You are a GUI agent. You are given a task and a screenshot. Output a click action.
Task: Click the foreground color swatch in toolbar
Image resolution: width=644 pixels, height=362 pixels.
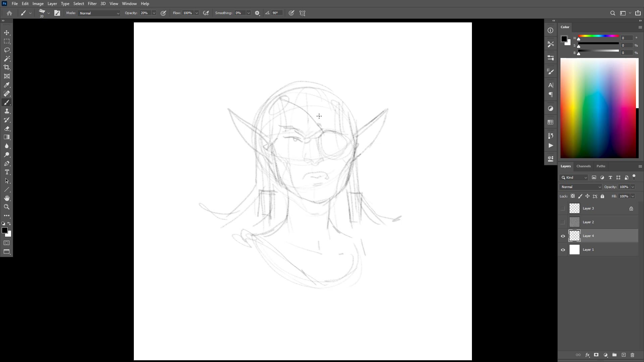4,230
